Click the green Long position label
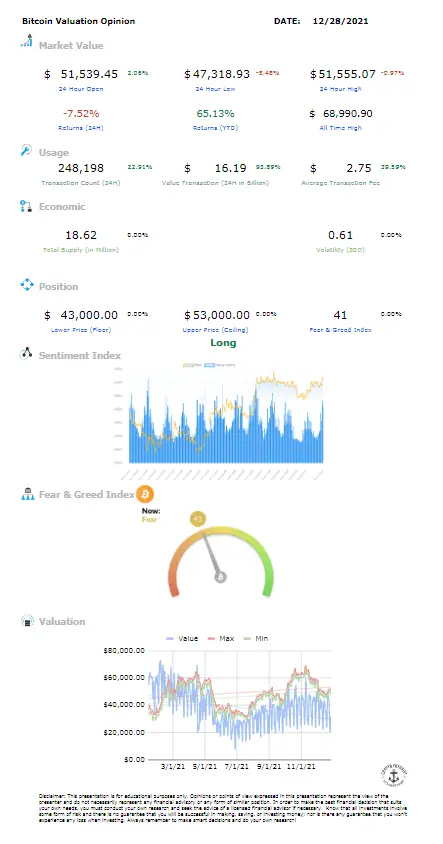The image size is (443, 844). point(223,343)
